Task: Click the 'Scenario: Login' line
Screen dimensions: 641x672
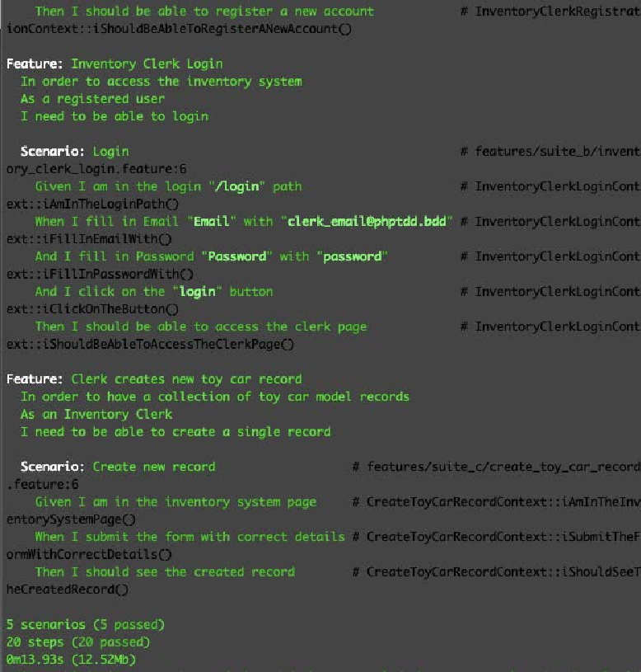Action: click(x=74, y=151)
